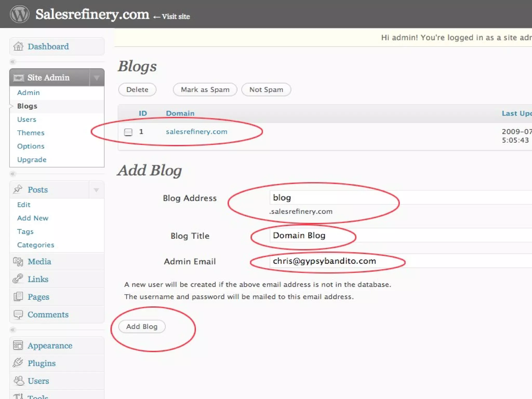Click Mark as Spam button
The height and width of the screenshot is (399, 532).
click(205, 90)
